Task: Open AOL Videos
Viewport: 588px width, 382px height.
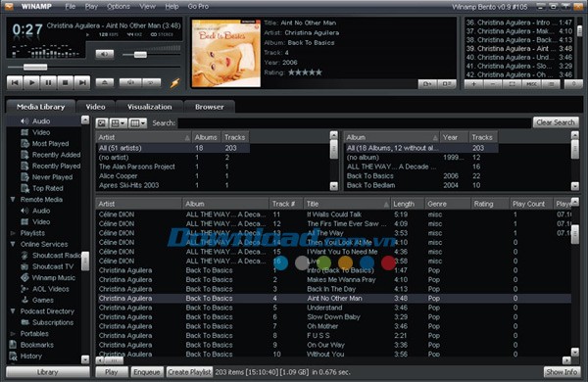Action: tap(50, 289)
